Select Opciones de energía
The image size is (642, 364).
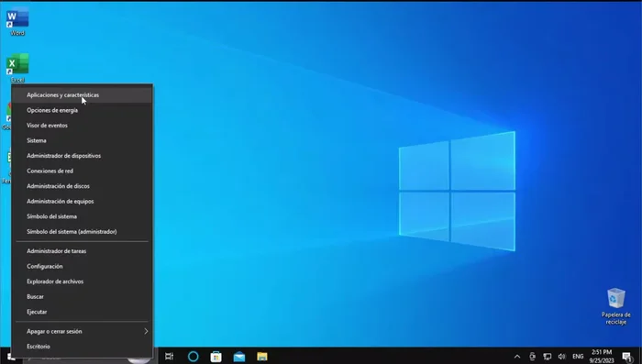[82, 110]
